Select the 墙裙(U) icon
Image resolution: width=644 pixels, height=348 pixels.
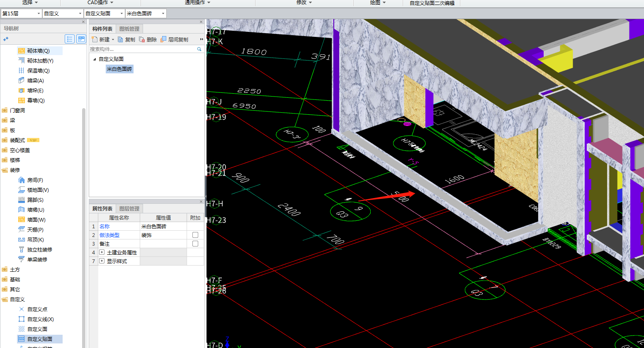click(22, 210)
